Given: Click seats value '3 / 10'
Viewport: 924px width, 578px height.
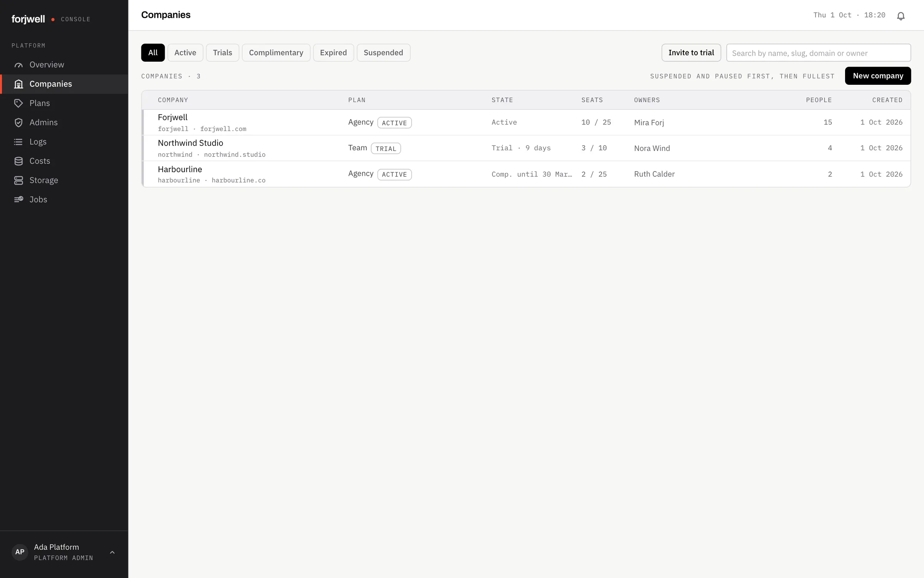Looking at the screenshot, I should tap(594, 148).
